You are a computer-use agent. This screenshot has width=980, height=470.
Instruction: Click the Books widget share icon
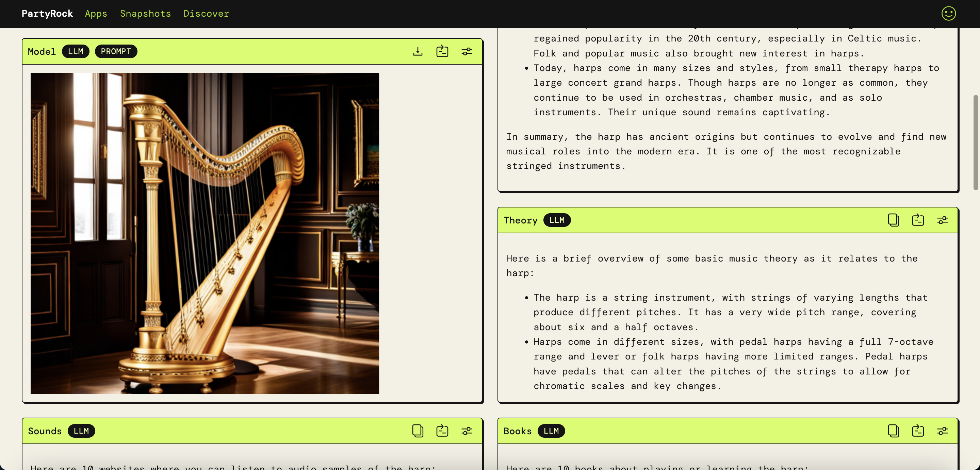918,431
